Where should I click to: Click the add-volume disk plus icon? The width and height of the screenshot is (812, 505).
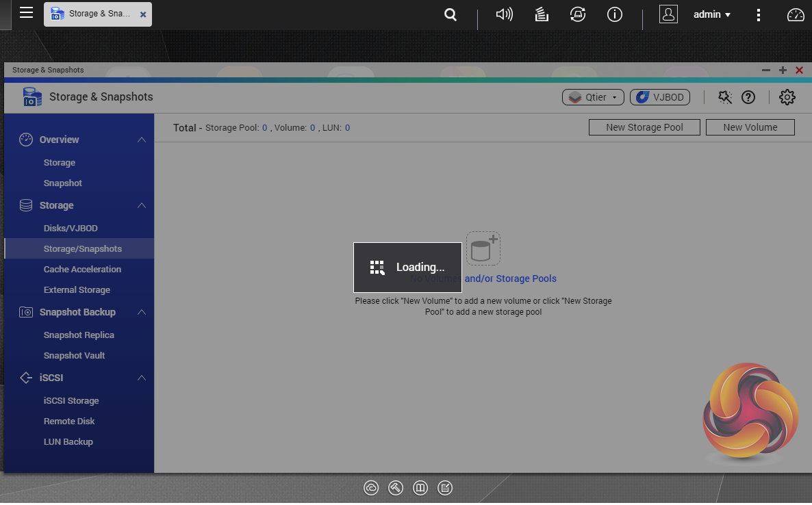click(483, 248)
